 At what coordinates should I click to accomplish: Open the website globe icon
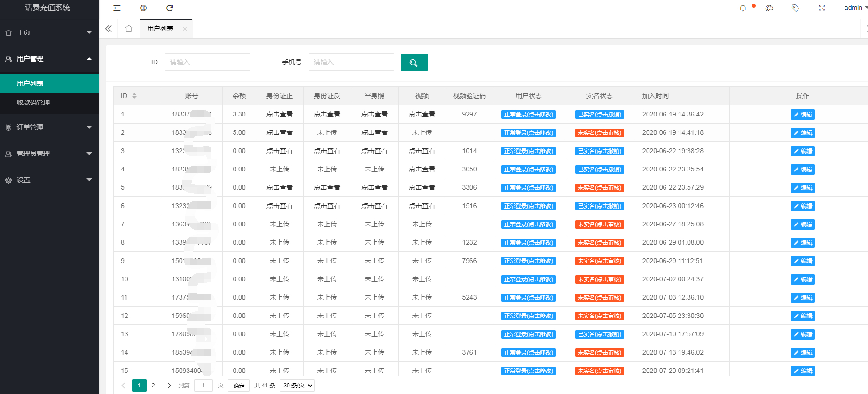(x=143, y=8)
